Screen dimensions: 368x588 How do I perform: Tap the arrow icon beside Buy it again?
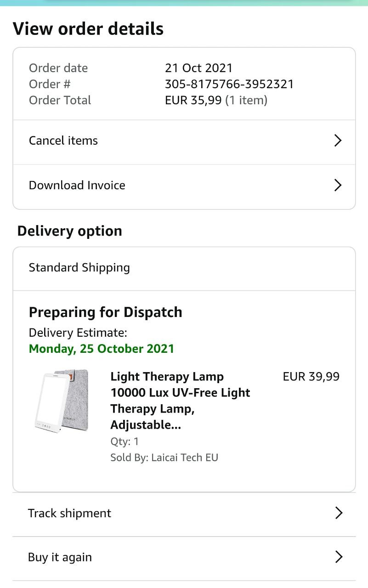click(x=339, y=557)
